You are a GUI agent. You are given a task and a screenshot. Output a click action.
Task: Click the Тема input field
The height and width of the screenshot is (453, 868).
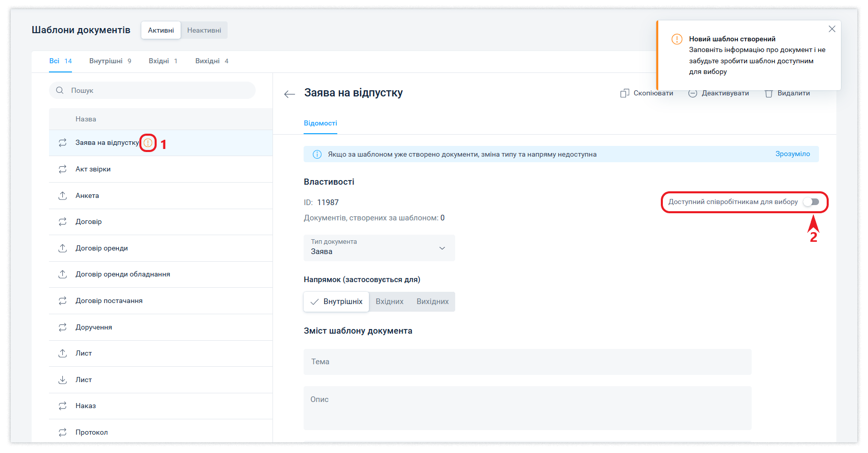(x=527, y=362)
